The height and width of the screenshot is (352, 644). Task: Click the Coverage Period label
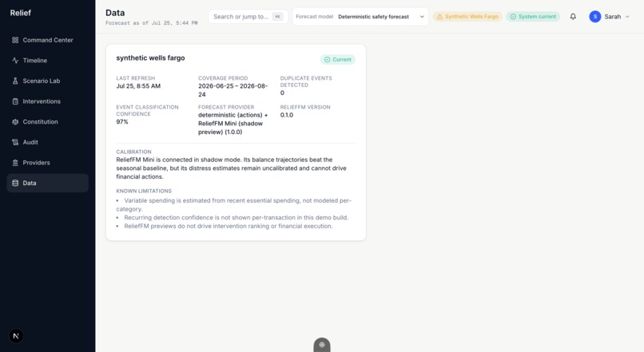pyautogui.click(x=223, y=78)
